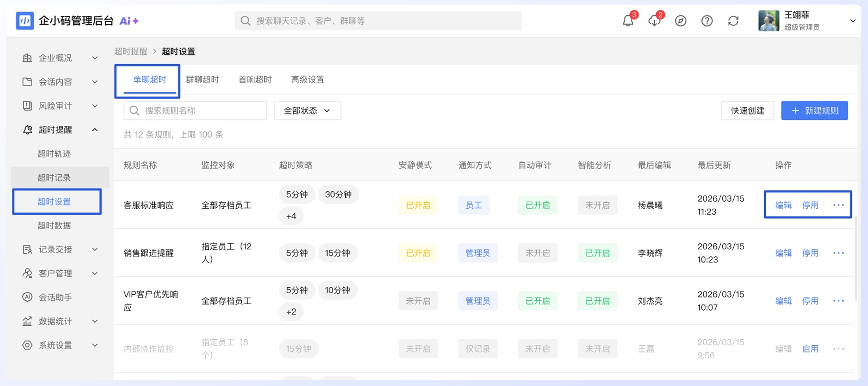Click the 会话助手 AI icon

(x=27, y=297)
